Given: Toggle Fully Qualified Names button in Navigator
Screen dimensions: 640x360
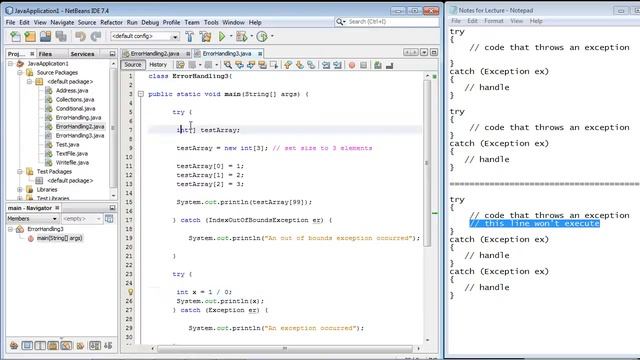Looking at the screenshot, I should click(x=80, y=346).
